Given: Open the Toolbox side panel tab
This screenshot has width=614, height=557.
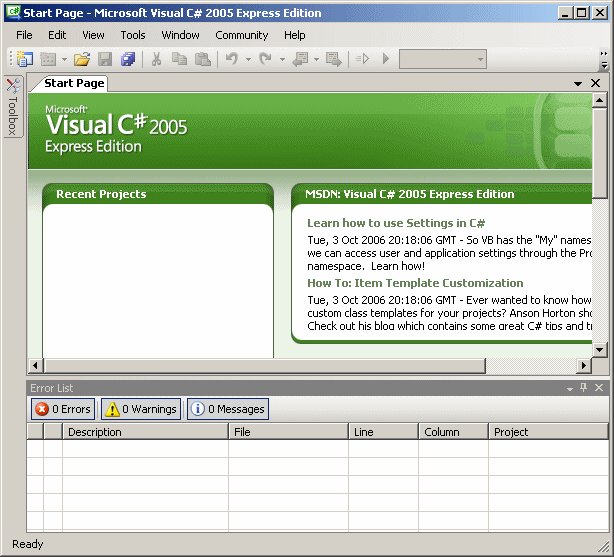Looking at the screenshot, I should (13, 107).
